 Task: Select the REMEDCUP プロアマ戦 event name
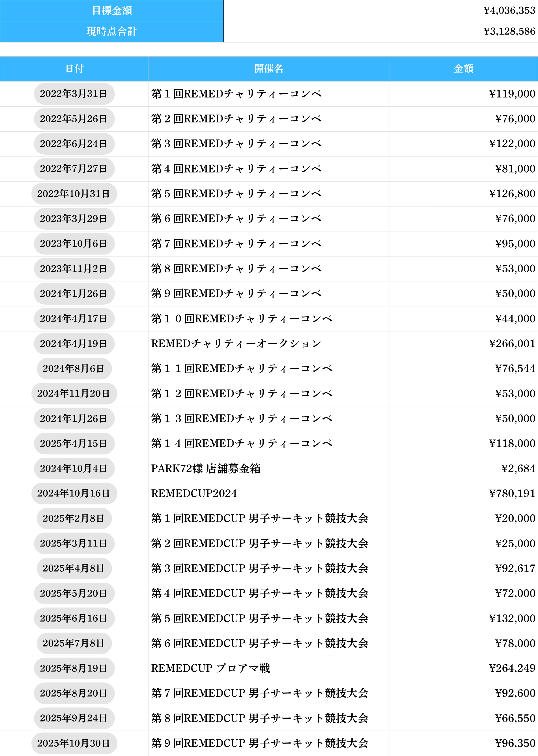pyautogui.click(x=211, y=668)
